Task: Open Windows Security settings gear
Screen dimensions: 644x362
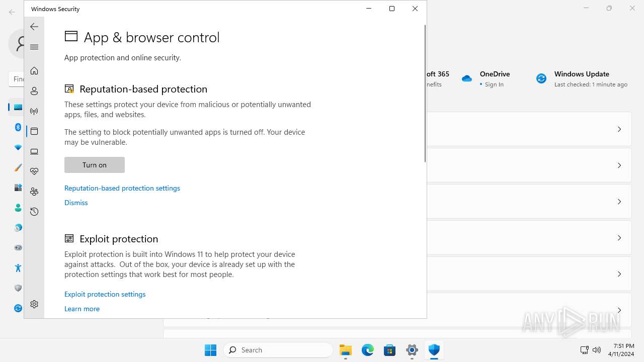Action: pyautogui.click(x=34, y=304)
